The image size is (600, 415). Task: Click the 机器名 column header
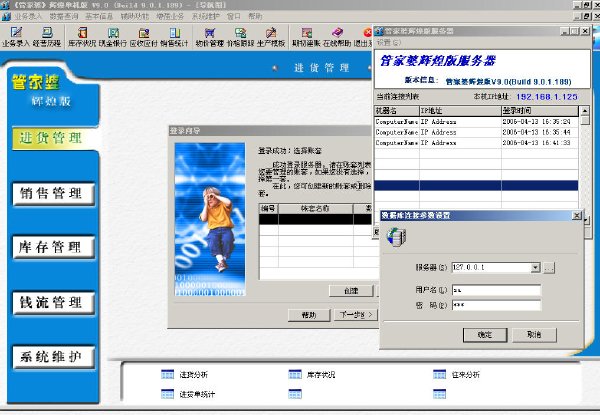[397, 111]
